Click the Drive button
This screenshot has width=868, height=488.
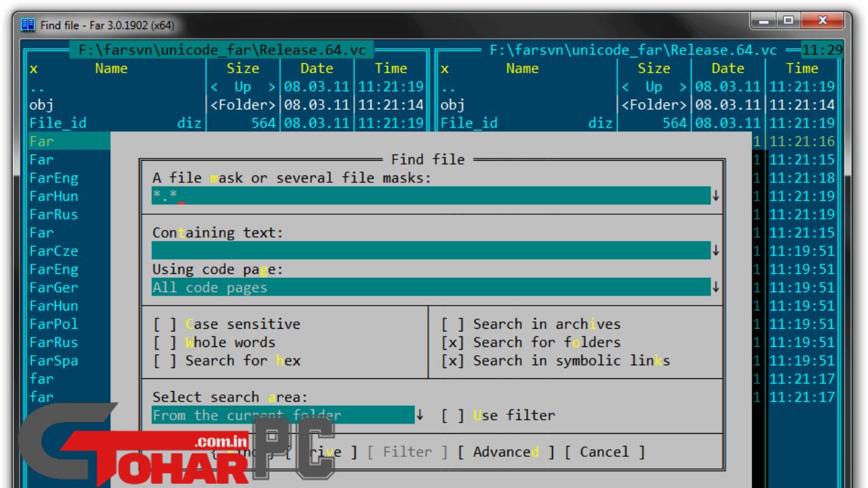pos(321,452)
